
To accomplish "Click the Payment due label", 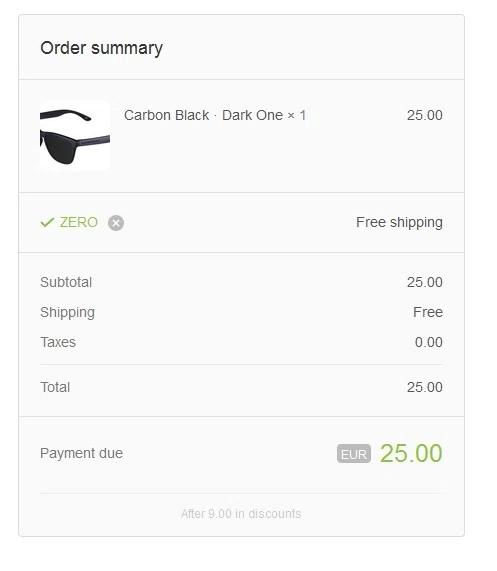I will (82, 453).
